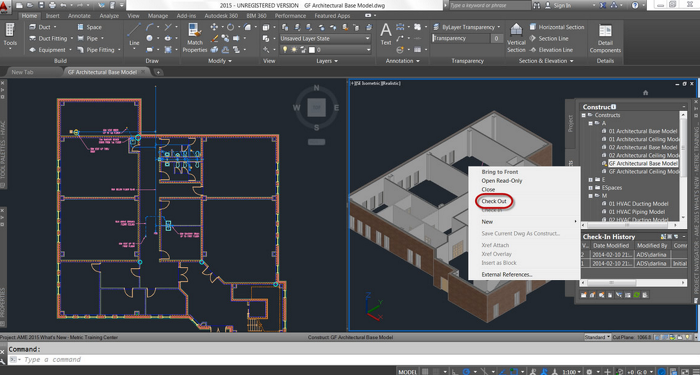Open the Analyze ribbon tab
700x375 pixels.
click(109, 16)
